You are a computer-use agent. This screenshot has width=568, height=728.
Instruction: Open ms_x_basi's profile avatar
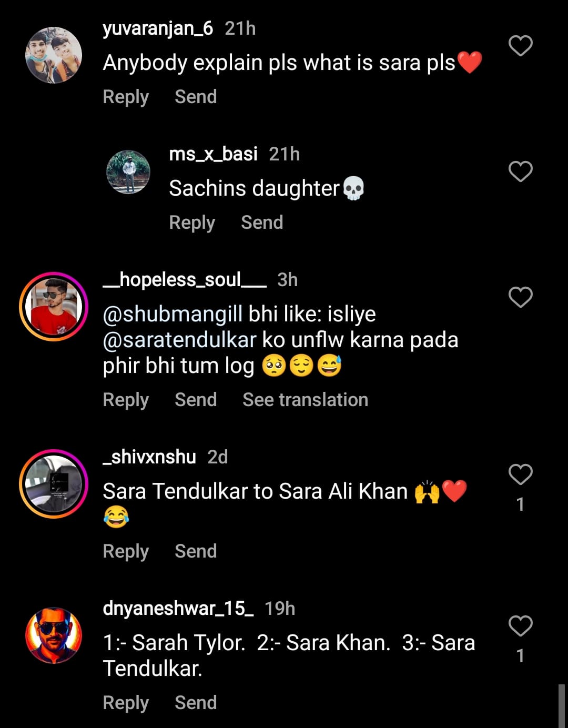point(128,172)
